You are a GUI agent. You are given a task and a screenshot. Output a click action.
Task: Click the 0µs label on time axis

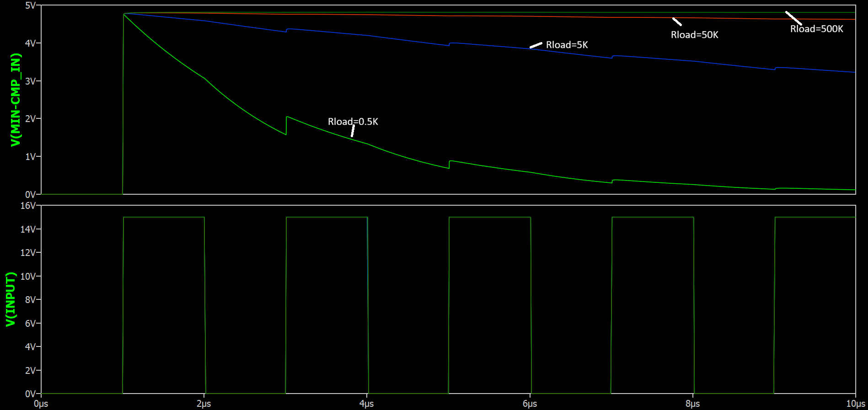point(41,404)
